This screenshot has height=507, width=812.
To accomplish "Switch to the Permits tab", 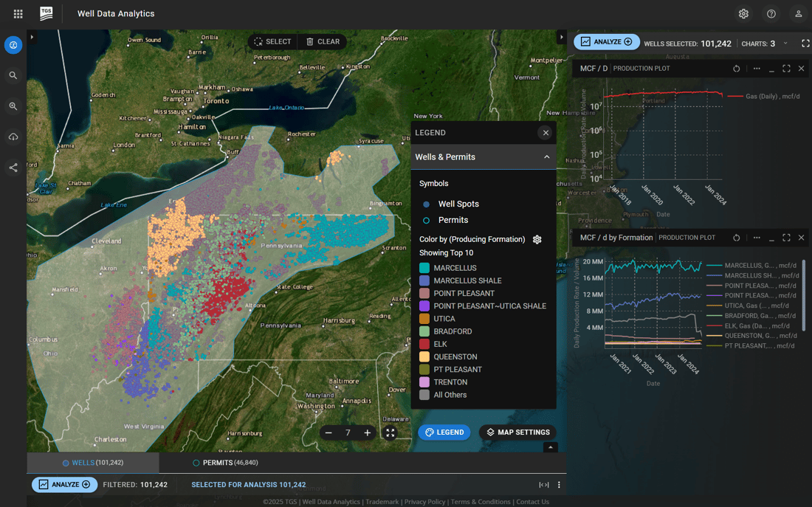I will [225, 463].
